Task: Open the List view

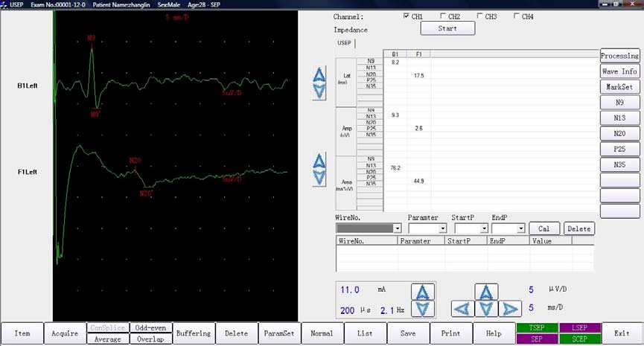Action: [x=365, y=333]
